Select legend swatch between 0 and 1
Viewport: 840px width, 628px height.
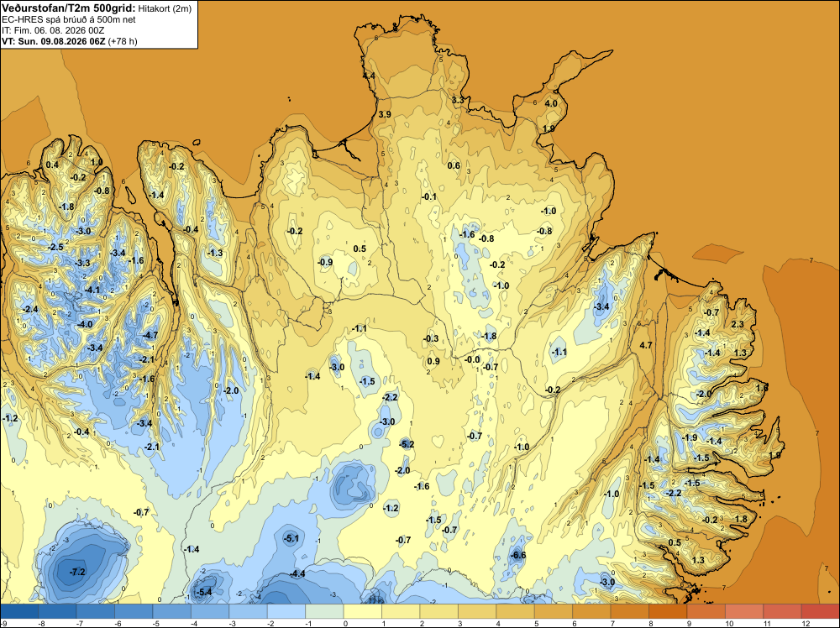[x=362, y=611]
